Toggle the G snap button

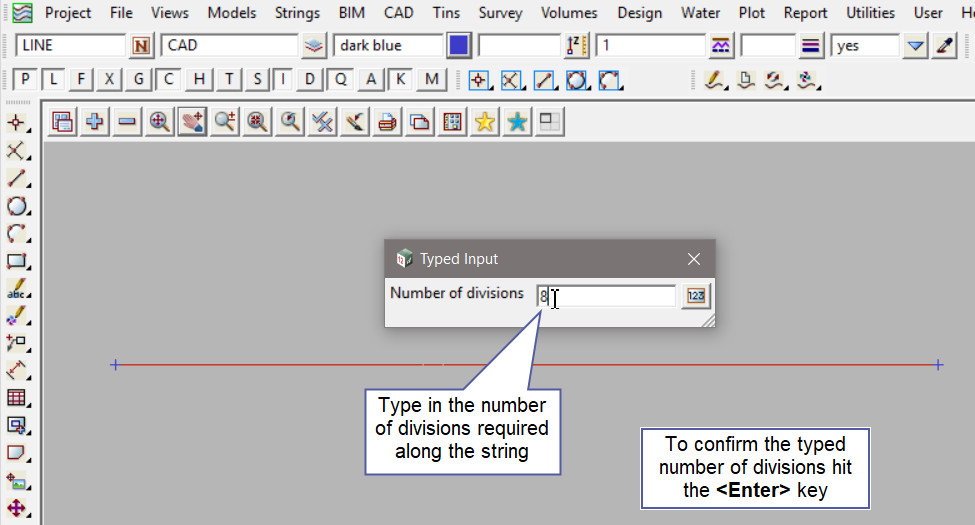(x=139, y=80)
